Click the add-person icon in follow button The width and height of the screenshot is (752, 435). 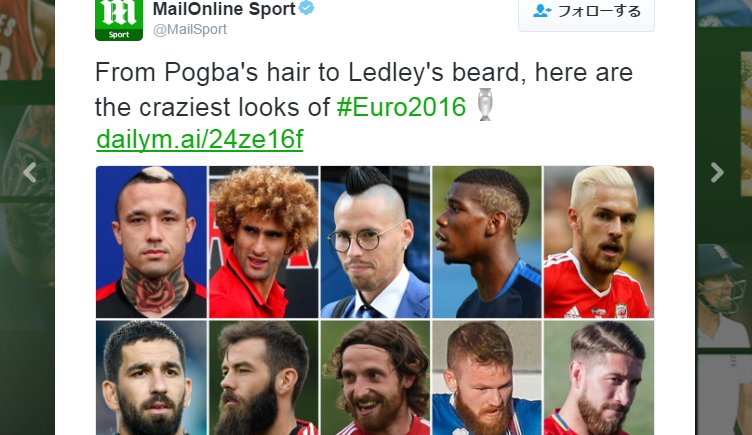pos(542,11)
